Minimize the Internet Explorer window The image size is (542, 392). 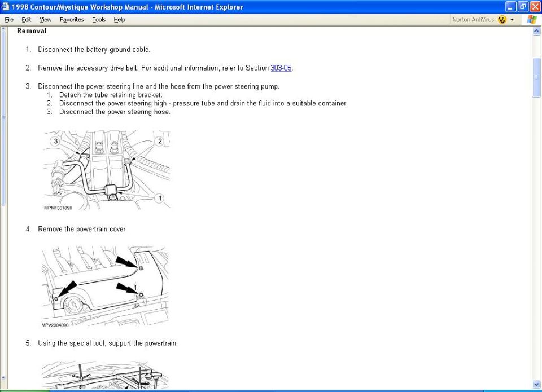(x=510, y=7)
